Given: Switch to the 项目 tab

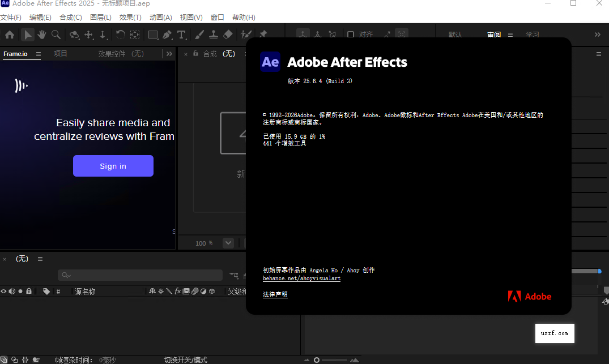Looking at the screenshot, I should click(x=61, y=54).
